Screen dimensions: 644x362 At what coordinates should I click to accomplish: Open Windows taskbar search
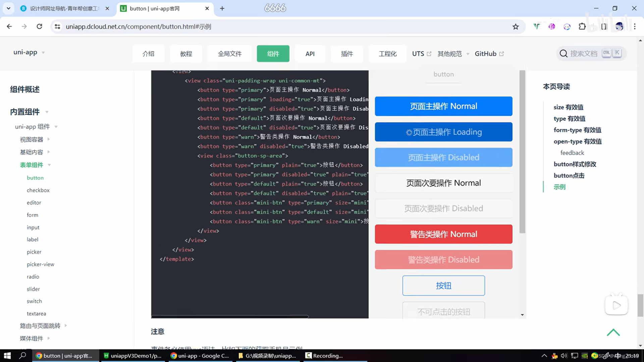coord(22,356)
